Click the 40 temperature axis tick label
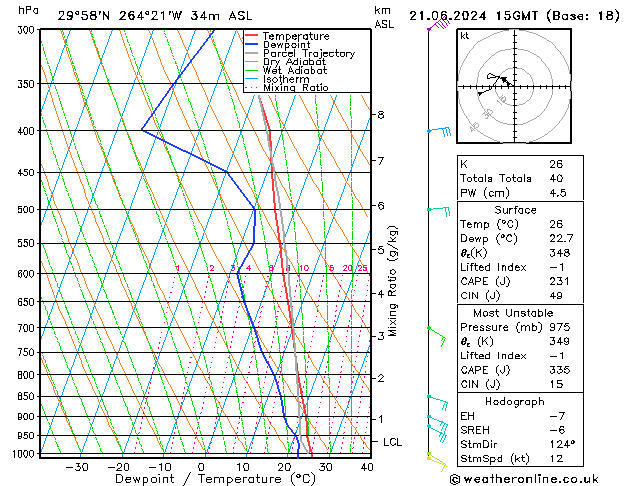Viewport: 629px width, 486px height. (367, 468)
